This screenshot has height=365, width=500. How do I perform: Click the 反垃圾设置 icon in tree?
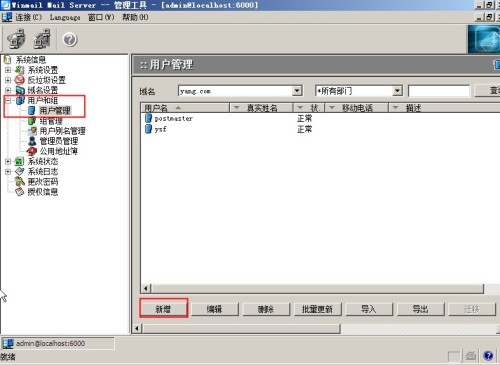pyautogui.click(x=20, y=80)
